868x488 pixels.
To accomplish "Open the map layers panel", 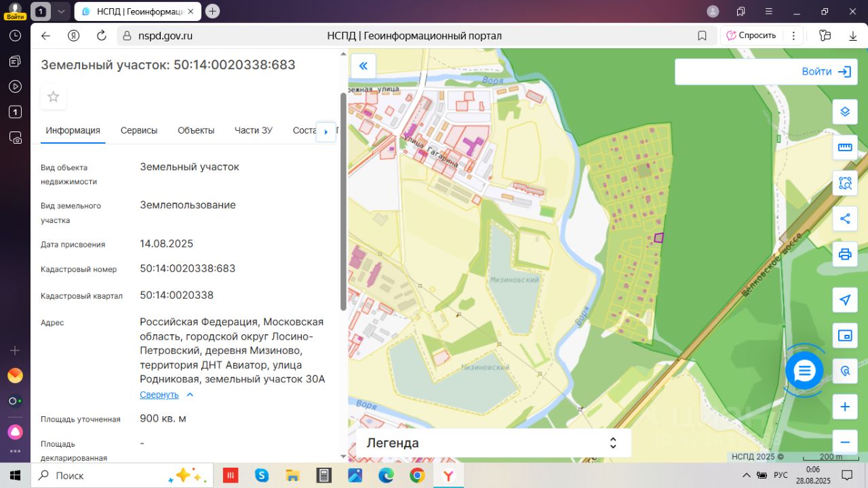I will (845, 111).
